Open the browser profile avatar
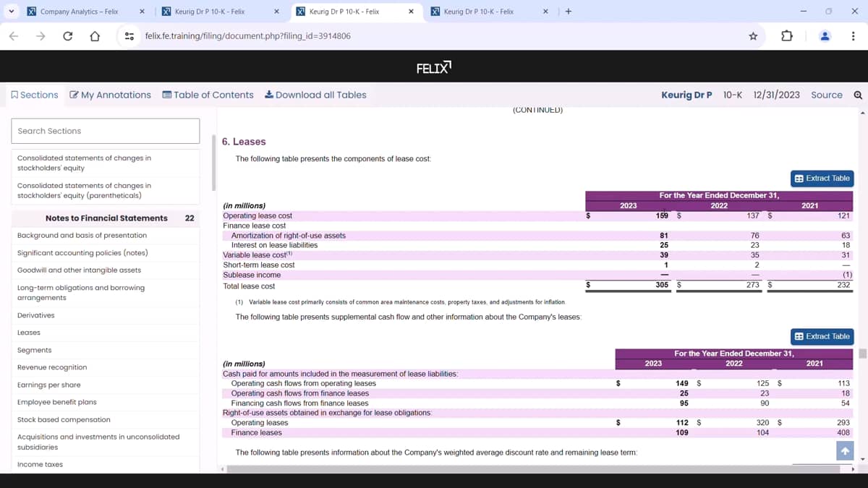868x488 pixels. [x=825, y=36]
